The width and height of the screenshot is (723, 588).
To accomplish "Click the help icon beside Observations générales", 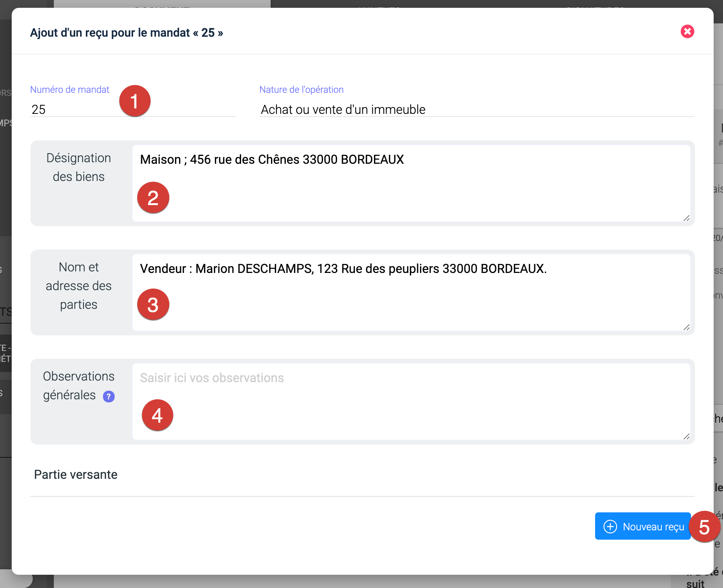I will [108, 397].
